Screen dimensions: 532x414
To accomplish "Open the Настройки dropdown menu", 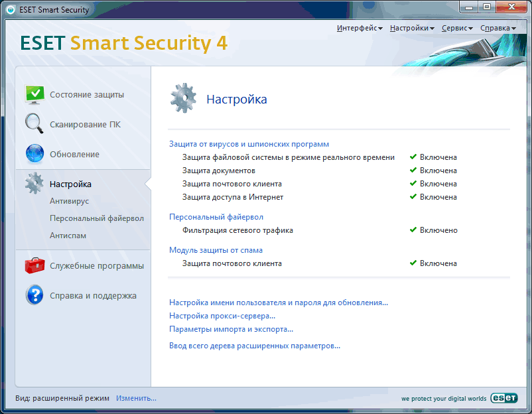I will (412, 28).
